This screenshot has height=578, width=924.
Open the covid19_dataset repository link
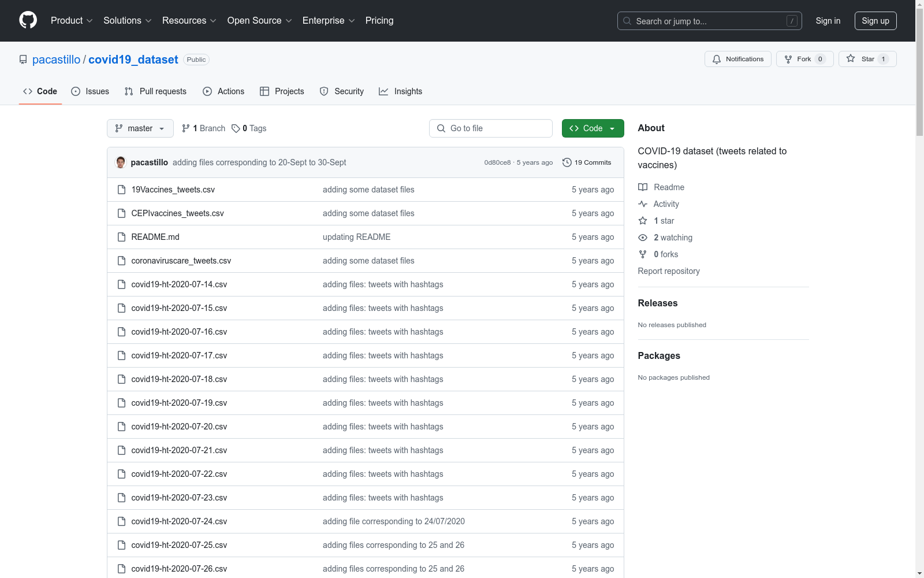point(133,60)
